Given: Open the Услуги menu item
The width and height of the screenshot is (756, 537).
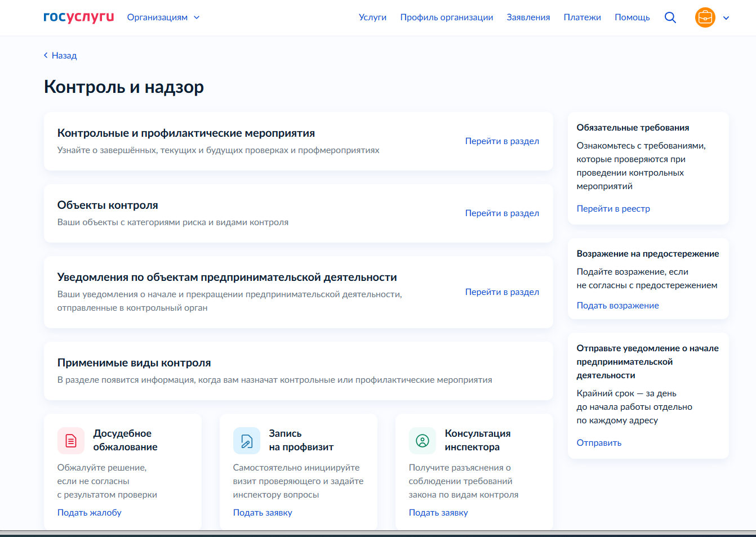Looking at the screenshot, I should click(372, 17).
